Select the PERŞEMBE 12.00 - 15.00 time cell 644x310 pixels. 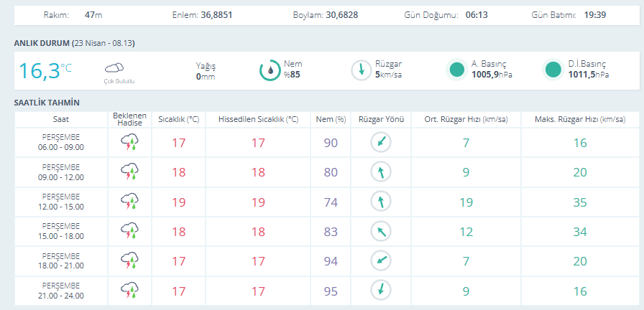(63, 202)
